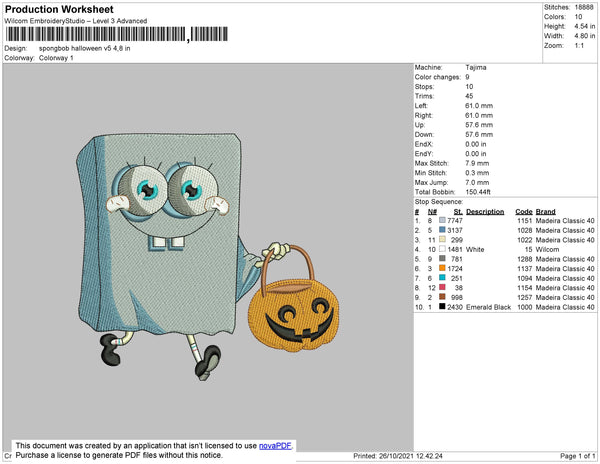Click the grey swatch for code 1288

pyautogui.click(x=442, y=259)
